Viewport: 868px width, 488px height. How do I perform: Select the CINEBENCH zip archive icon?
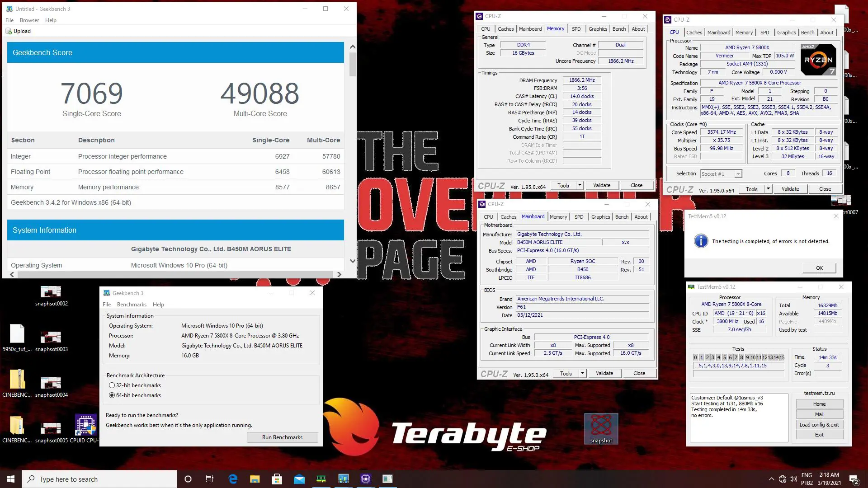[x=17, y=384]
